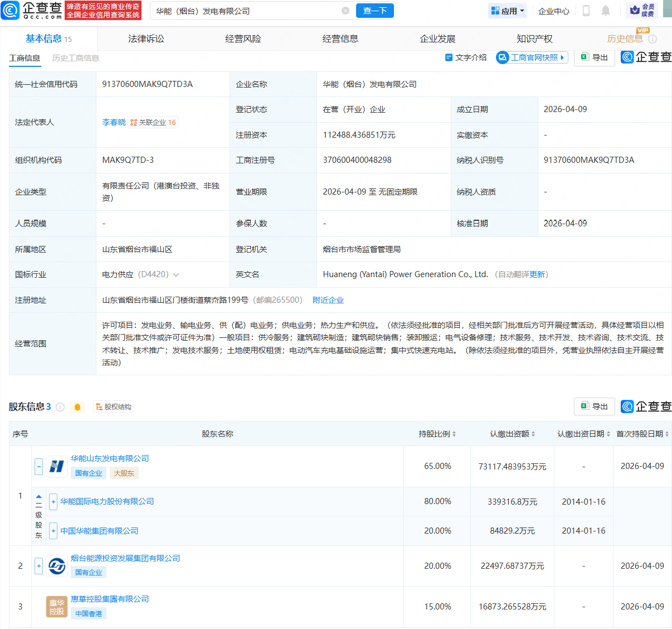Open the mobile app icon in top bar
Screen dimensions: 672x629
586,11
